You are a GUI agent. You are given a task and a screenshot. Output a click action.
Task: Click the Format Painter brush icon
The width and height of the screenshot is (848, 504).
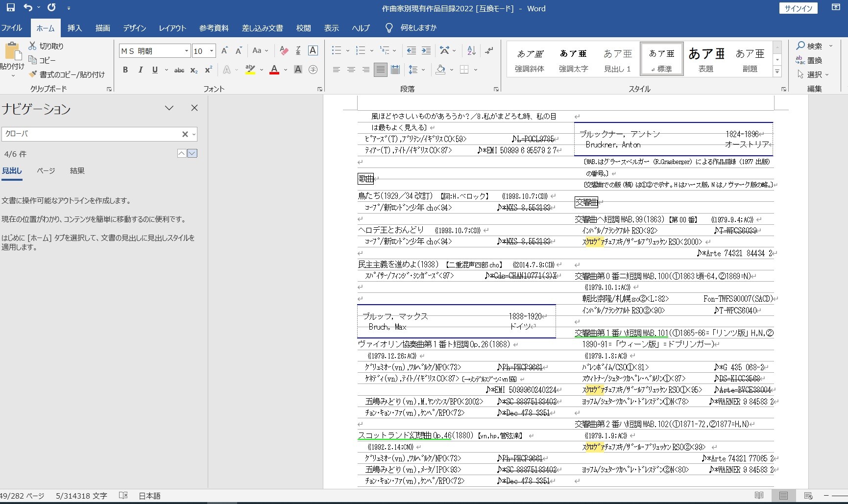tap(33, 74)
